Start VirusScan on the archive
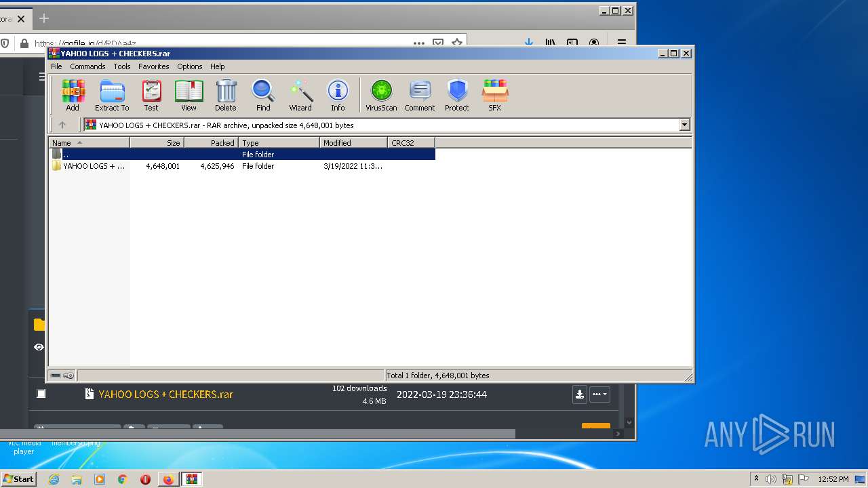868x488 pixels. click(381, 95)
